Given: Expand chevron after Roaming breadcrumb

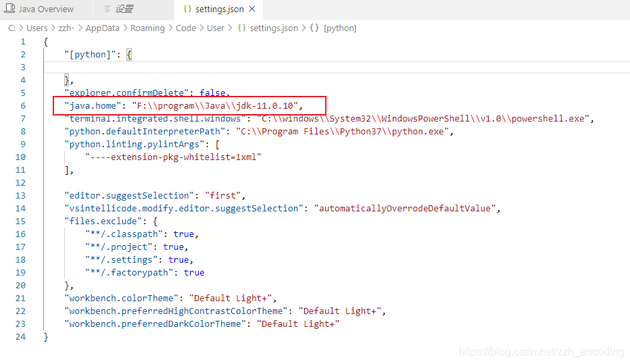Looking at the screenshot, I should pos(170,28).
